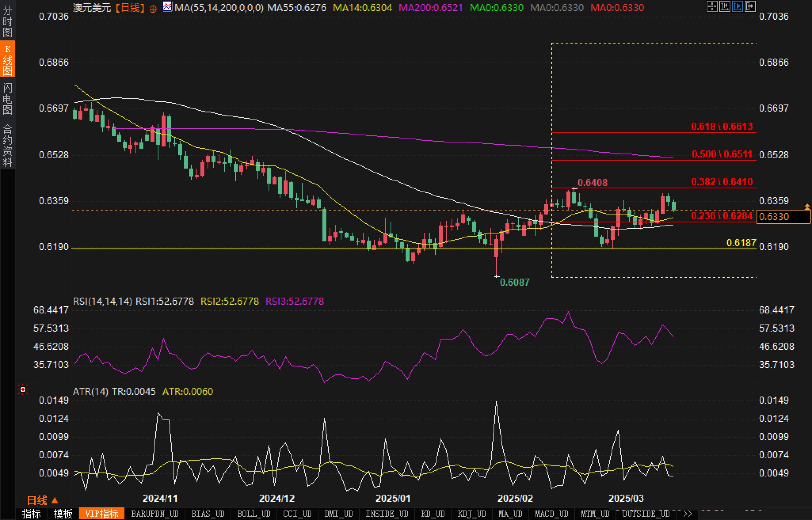812x520 pixels.
Task: Click the orange alert arrow on price axis
Action: [x=807, y=206]
